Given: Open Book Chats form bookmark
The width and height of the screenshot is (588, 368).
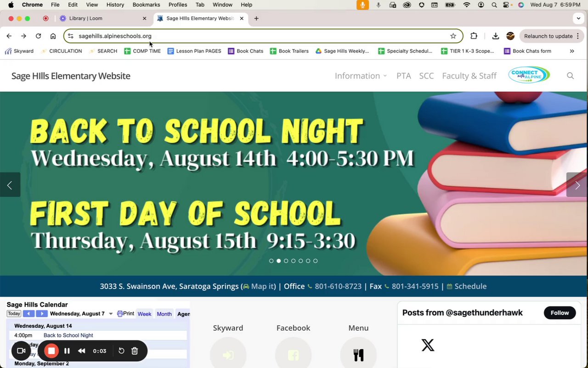Looking at the screenshot, I should coord(527,51).
